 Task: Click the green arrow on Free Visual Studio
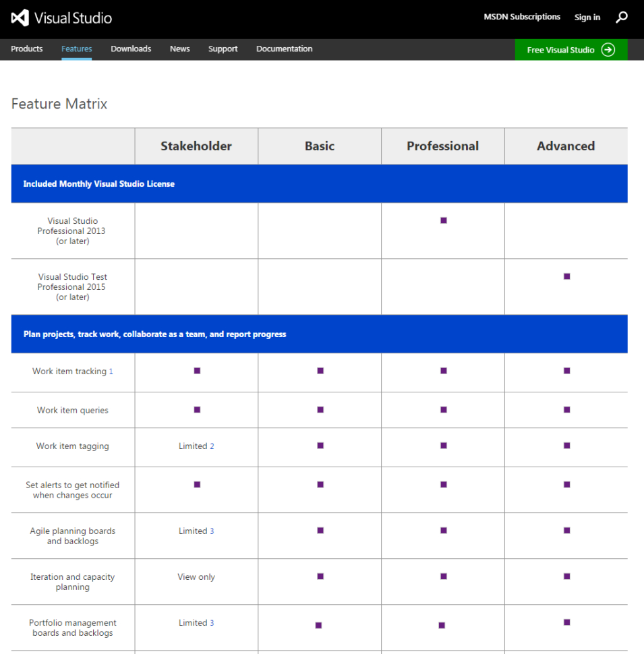608,49
